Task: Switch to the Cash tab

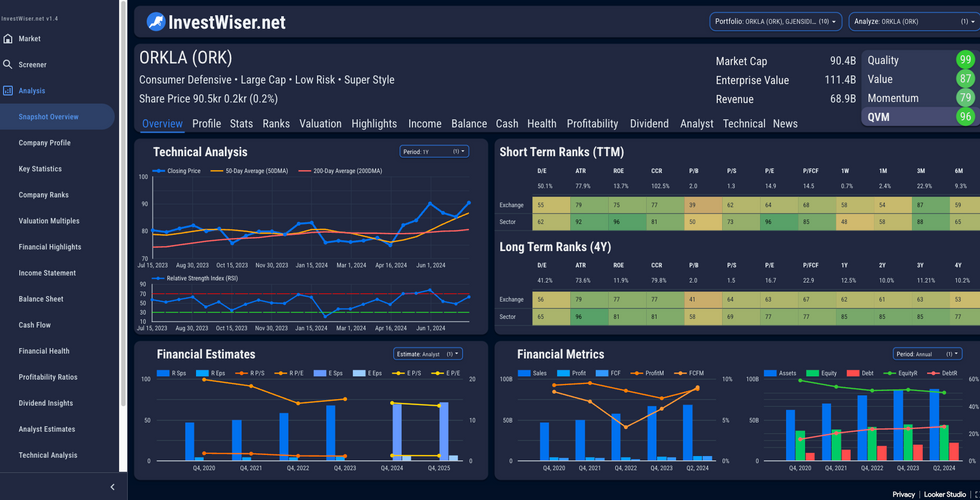Action: 507,124
